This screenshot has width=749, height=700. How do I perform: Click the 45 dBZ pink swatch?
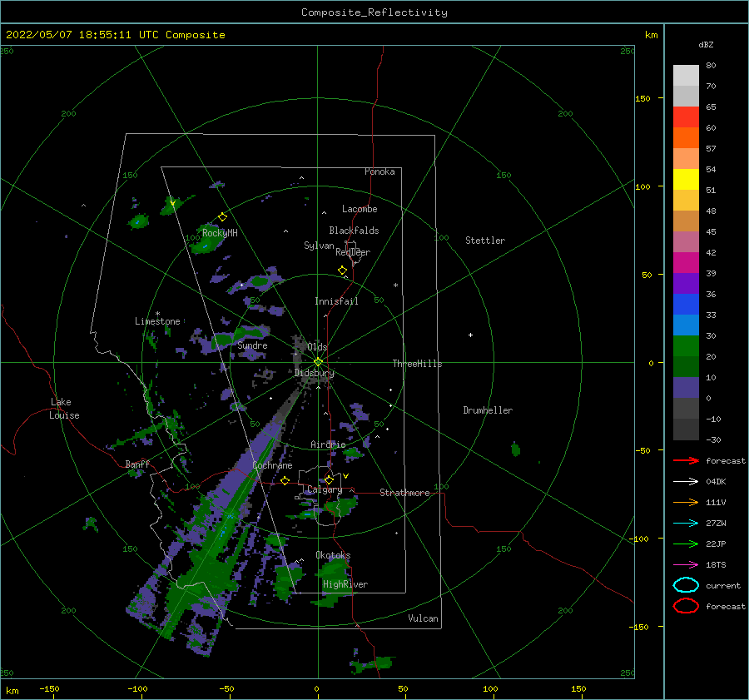click(x=686, y=242)
